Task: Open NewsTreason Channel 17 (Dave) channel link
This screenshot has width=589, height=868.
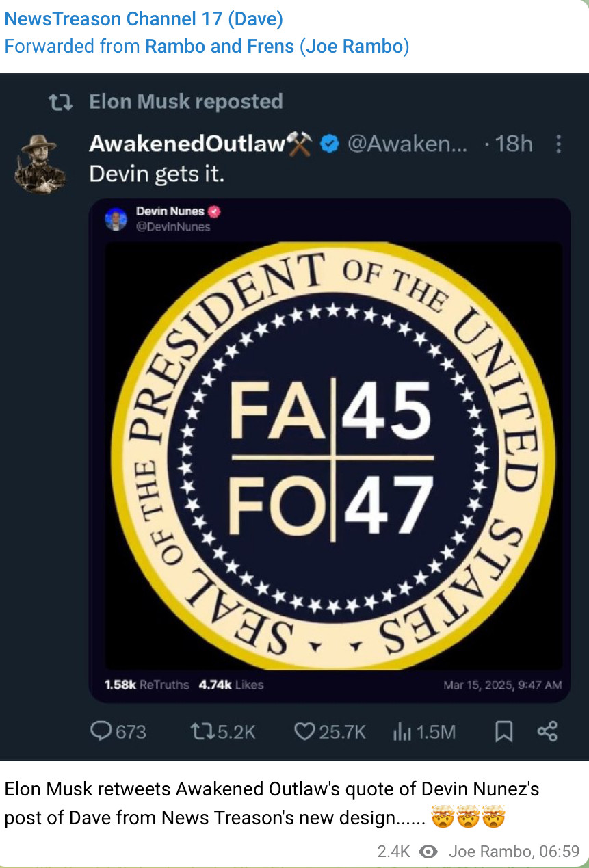Action: pyautogui.click(x=144, y=19)
